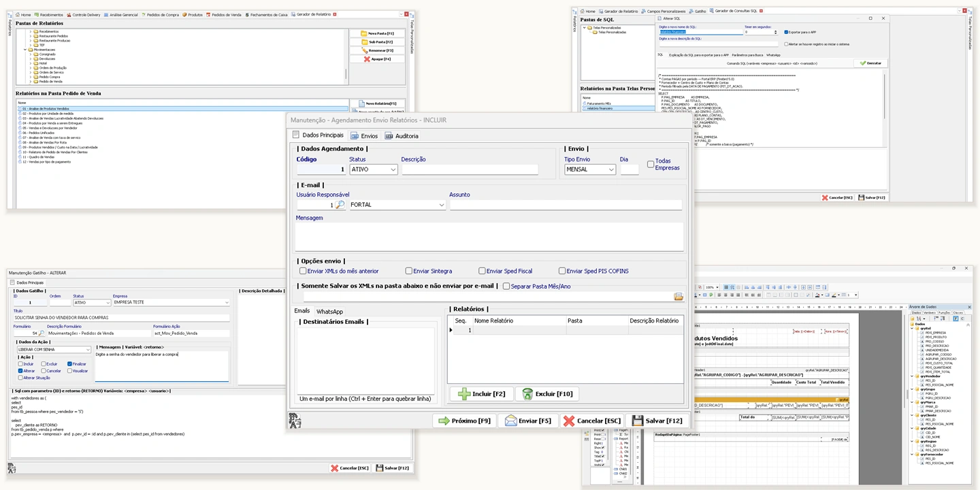Click Sub Pasta [F2] folder button
Viewport: 980px width, 490px height.
(x=377, y=42)
